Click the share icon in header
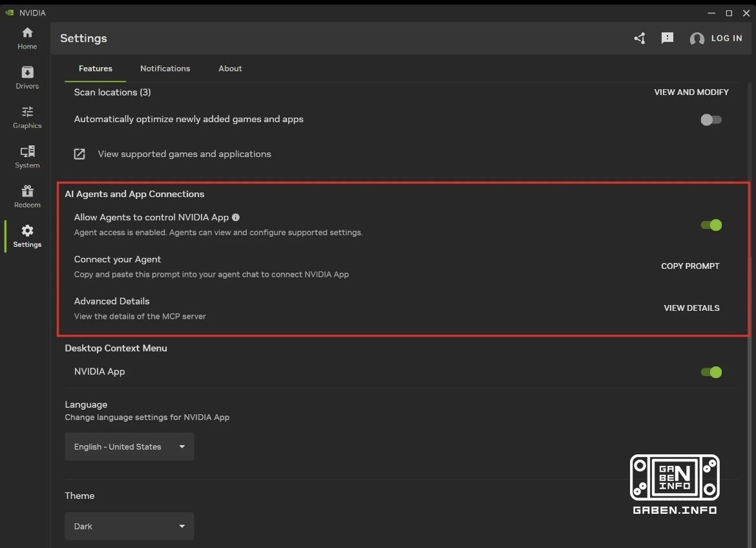This screenshot has width=756, height=548. pyautogui.click(x=639, y=38)
